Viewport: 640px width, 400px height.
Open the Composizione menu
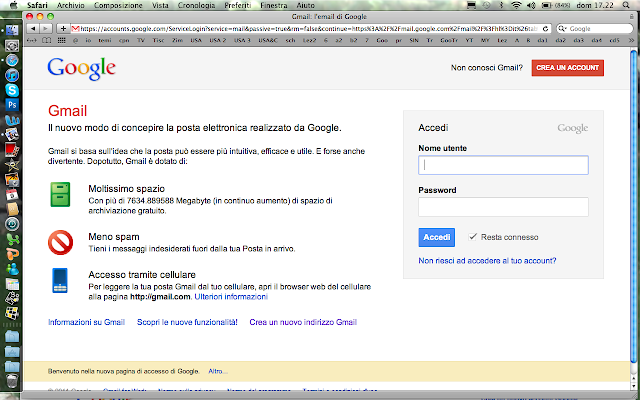[118, 5]
